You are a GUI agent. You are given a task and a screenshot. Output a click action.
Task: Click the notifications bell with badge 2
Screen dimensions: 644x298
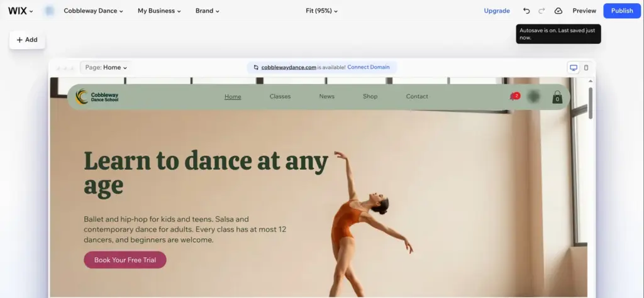click(514, 96)
